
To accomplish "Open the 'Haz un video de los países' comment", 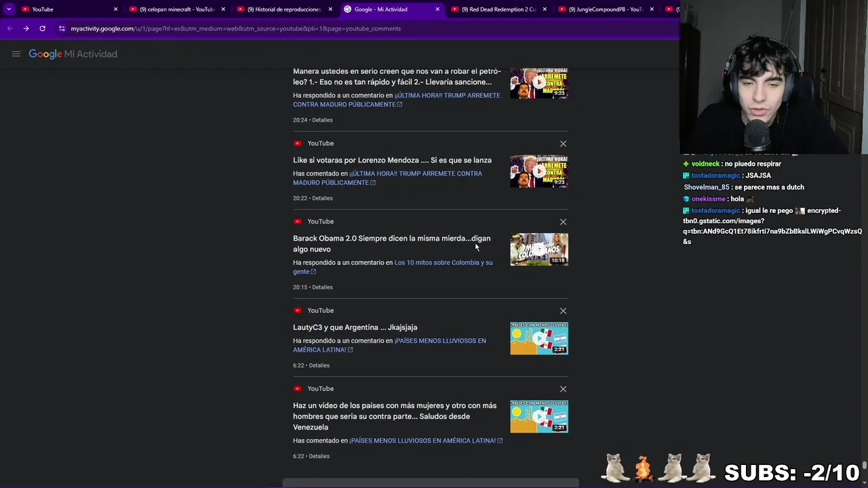I will click(395, 416).
